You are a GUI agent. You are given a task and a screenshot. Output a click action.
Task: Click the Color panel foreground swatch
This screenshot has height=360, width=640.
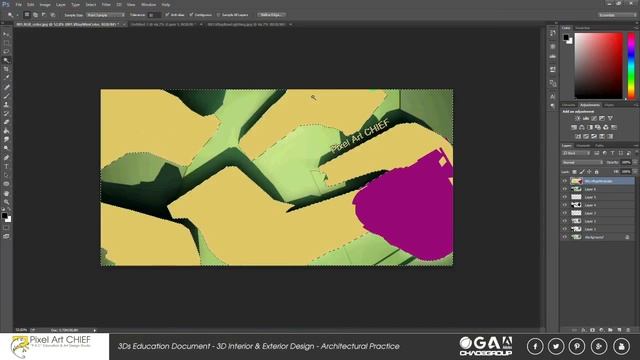click(x=566, y=38)
